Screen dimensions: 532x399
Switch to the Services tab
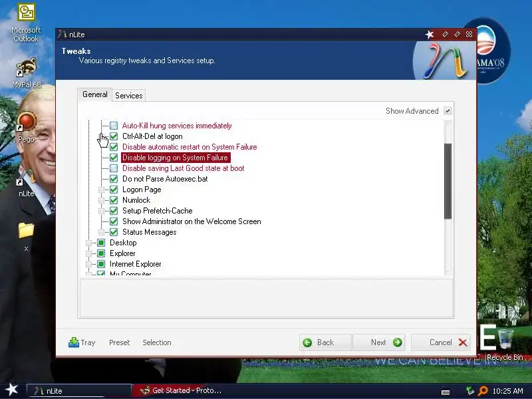click(128, 96)
